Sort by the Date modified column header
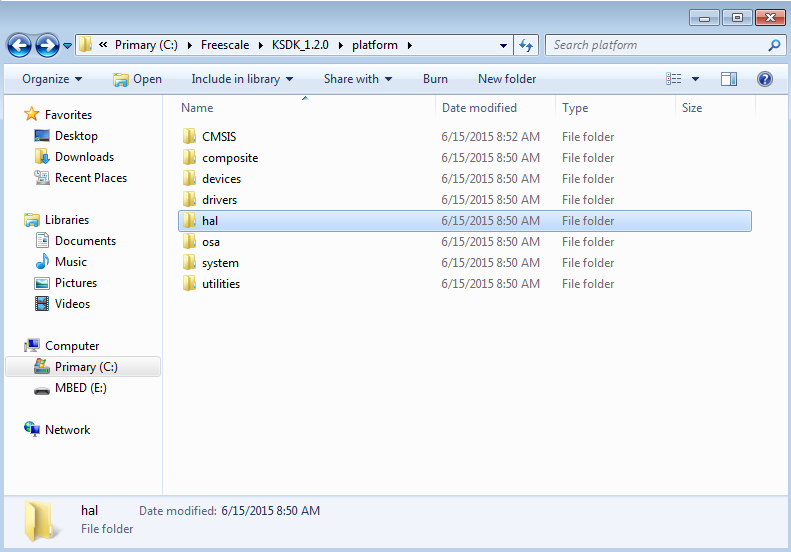The height and width of the screenshot is (552, 791). (479, 108)
